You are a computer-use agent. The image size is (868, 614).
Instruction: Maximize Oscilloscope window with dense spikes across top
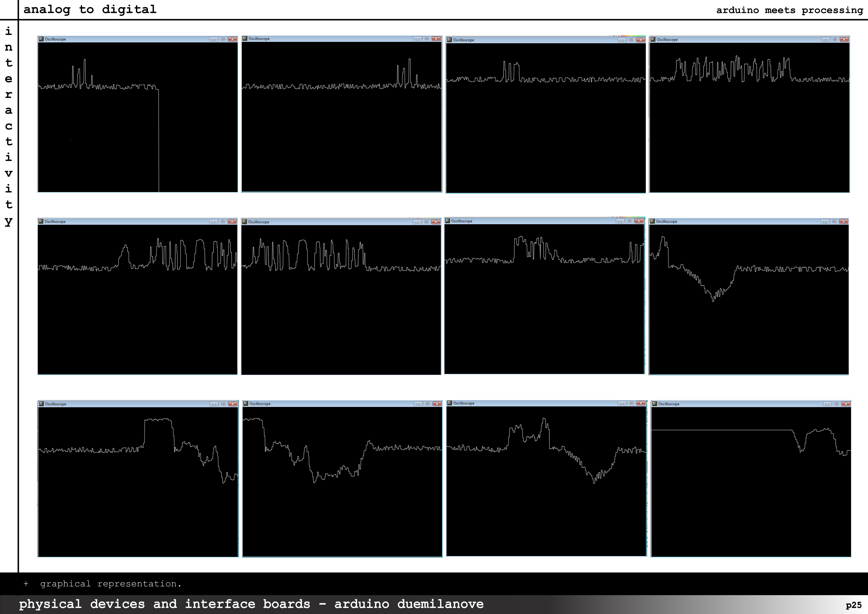click(x=835, y=39)
